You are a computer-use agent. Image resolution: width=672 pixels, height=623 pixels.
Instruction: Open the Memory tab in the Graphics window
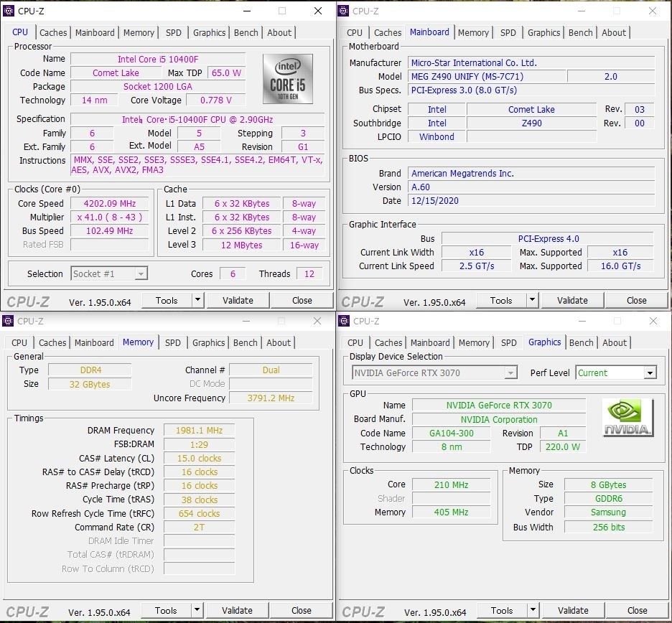tap(474, 343)
